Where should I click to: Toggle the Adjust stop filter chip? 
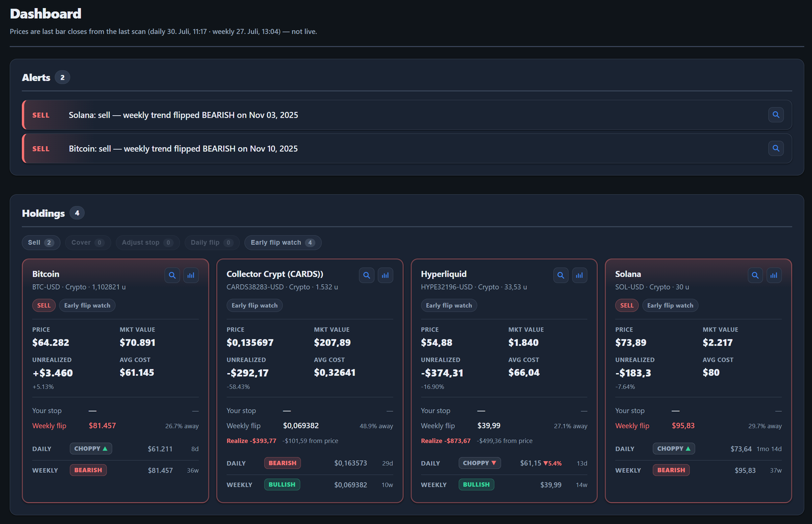tap(147, 243)
